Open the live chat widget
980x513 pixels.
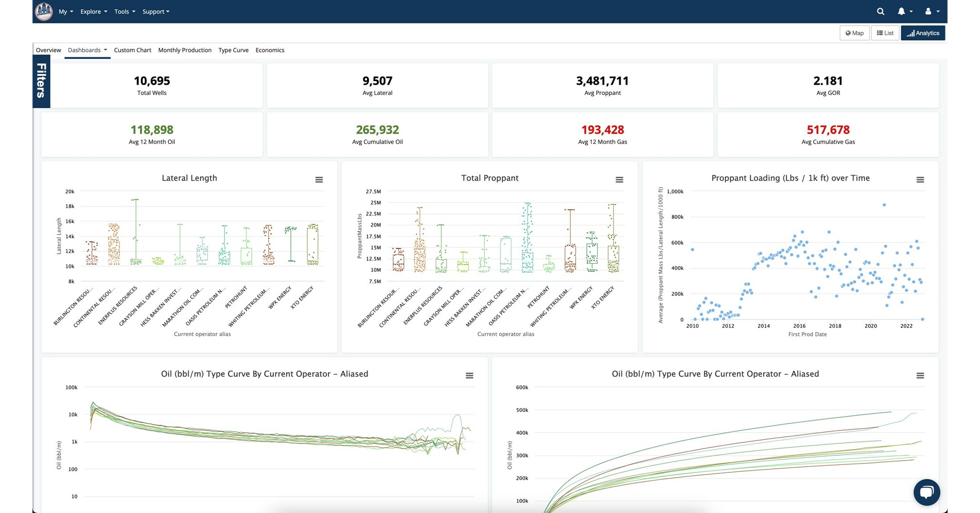pos(927,492)
